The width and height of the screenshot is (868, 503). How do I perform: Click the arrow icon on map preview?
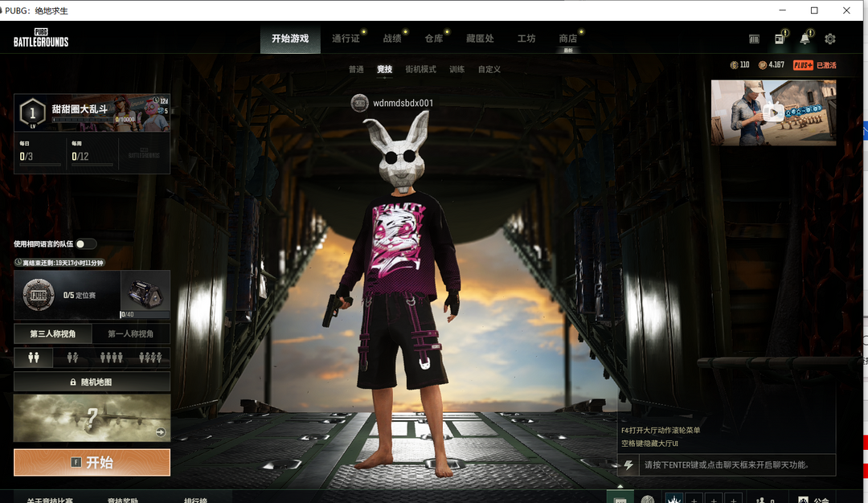(161, 432)
